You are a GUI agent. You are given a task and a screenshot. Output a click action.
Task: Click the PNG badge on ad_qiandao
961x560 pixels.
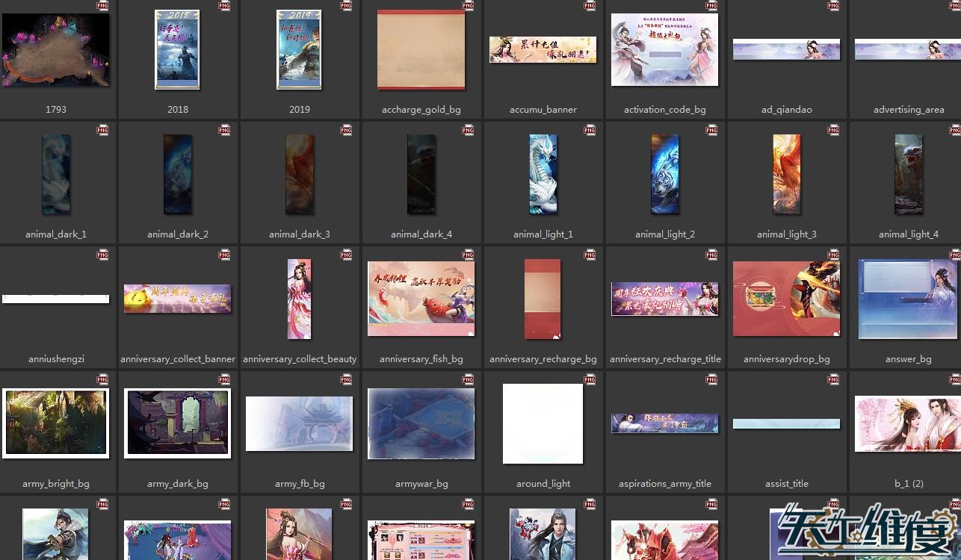pyautogui.click(x=833, y=6)
